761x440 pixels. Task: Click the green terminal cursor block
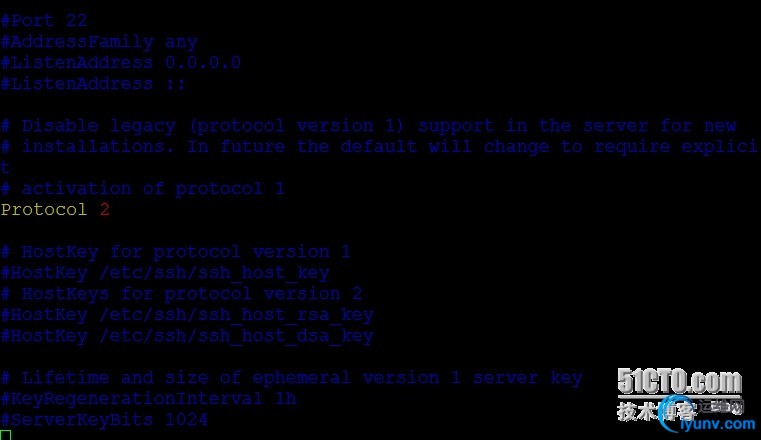(x=5, y=435)
